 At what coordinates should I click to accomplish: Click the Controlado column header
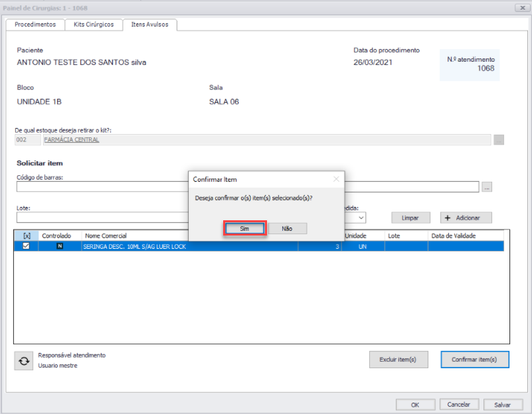(60, 236)
